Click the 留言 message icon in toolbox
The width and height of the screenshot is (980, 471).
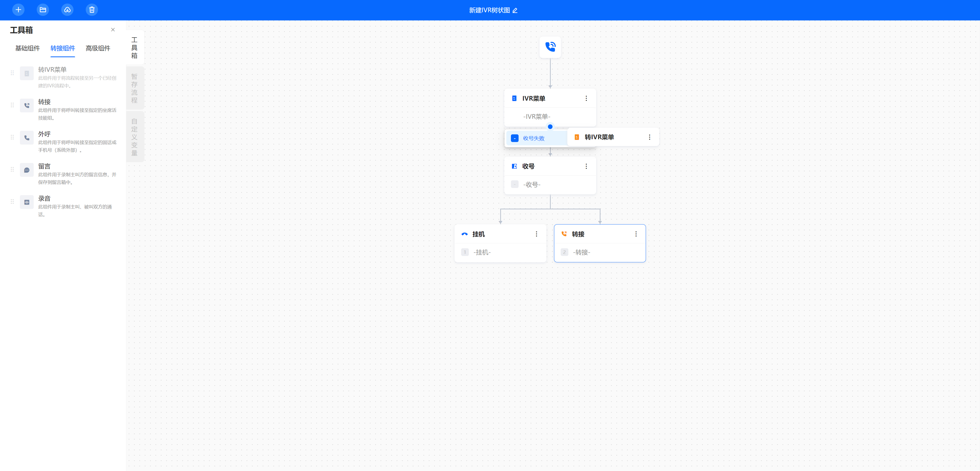pos(27,170)
